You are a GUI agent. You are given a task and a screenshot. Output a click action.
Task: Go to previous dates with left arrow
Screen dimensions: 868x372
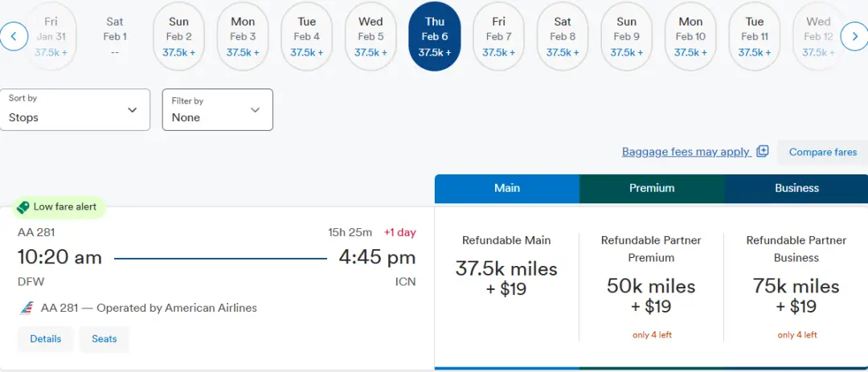point(14,36)
